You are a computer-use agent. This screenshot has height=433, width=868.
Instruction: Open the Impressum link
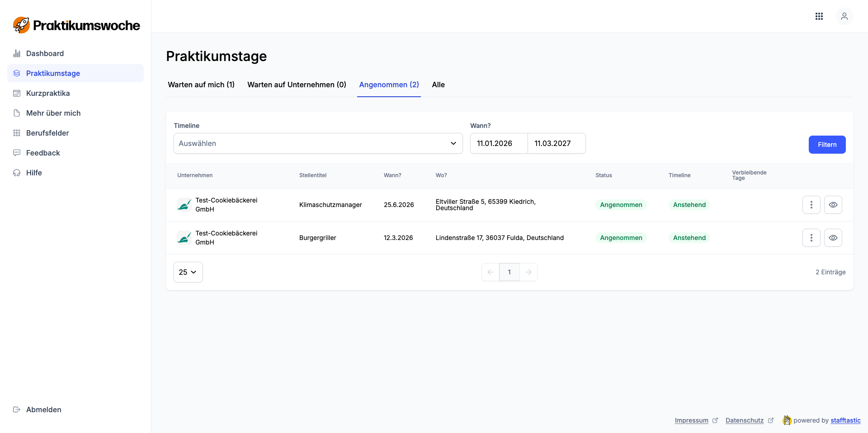691,420
